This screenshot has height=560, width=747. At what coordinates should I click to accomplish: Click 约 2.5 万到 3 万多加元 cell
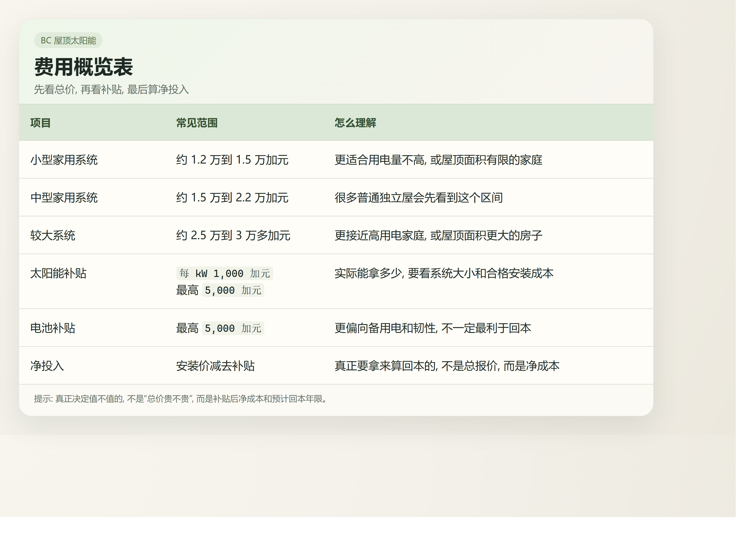pos(233,236)
